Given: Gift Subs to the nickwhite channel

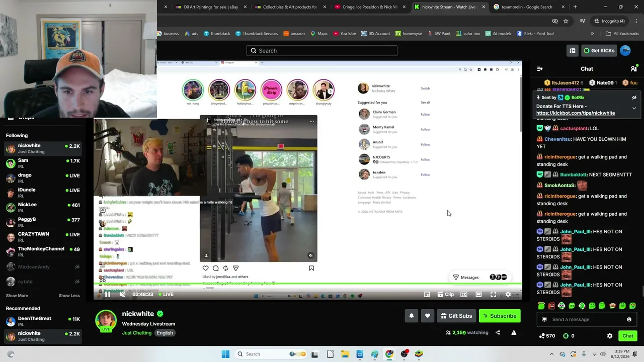Looking at the screenshot, I should (456, 316).
